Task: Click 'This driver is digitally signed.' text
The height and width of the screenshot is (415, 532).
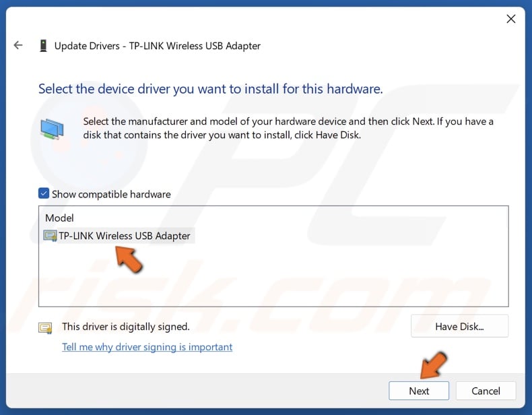Action: tap(125, 327)
